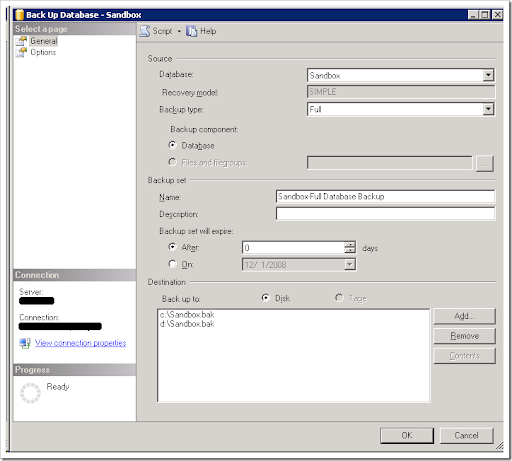This screenshot has width=512, height=461.
Task: Select the Database backup component radio
Action: pyautogui.click(x=172, y=145)
